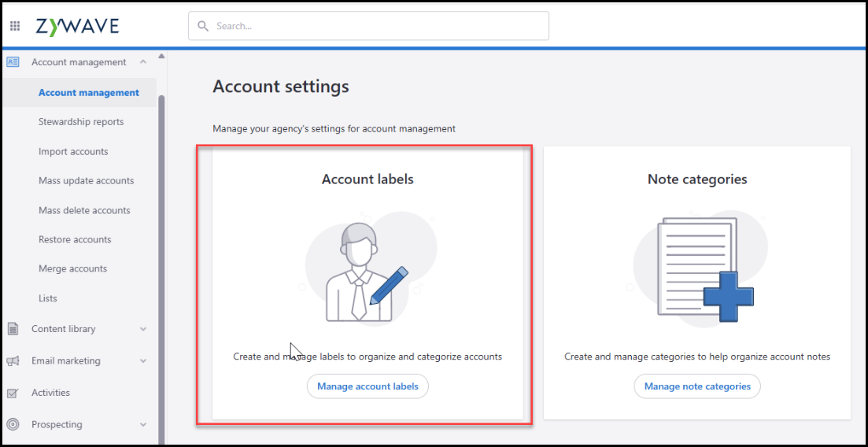Expand the Prospecting chevron
This screenshot has width=868, height=447.
point(143,425)
